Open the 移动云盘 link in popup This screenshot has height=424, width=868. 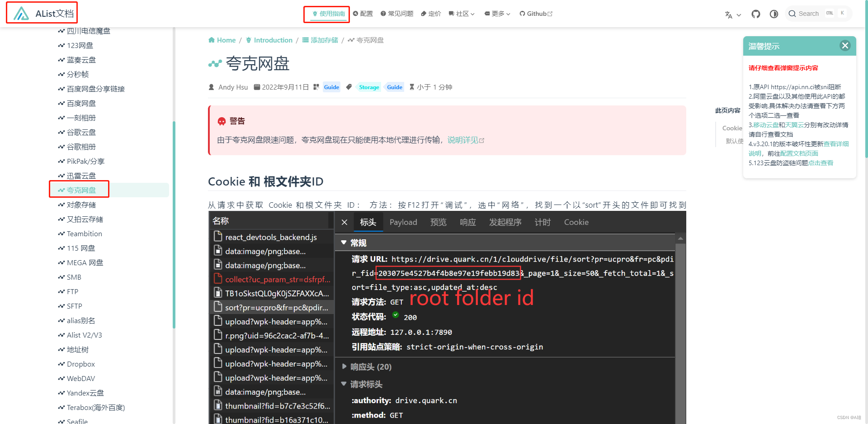click(x=766, y=125)
